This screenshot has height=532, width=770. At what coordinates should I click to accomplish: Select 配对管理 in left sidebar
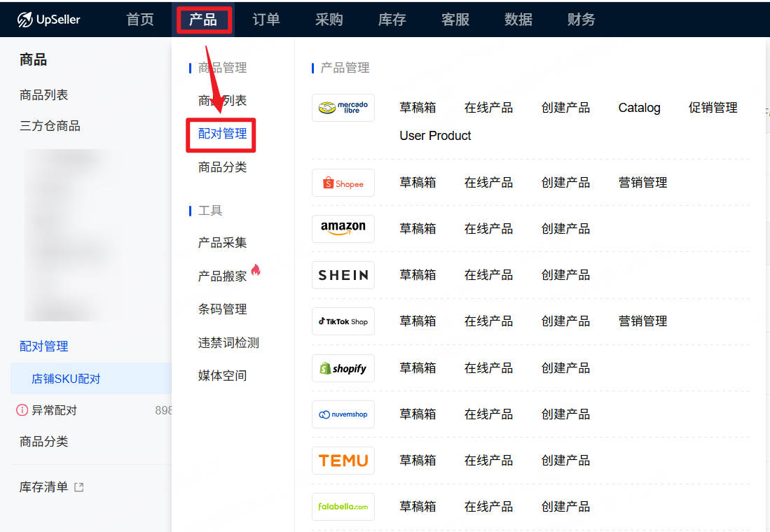tap(43, 346)
